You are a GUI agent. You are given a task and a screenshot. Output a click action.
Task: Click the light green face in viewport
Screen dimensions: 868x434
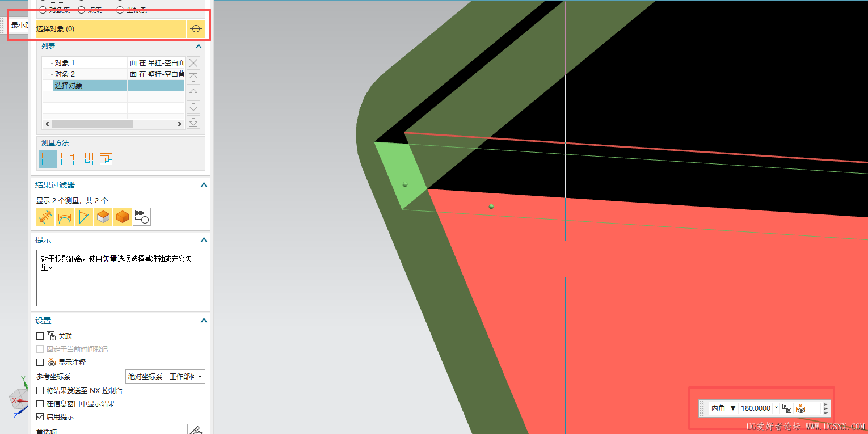(402, 176)
